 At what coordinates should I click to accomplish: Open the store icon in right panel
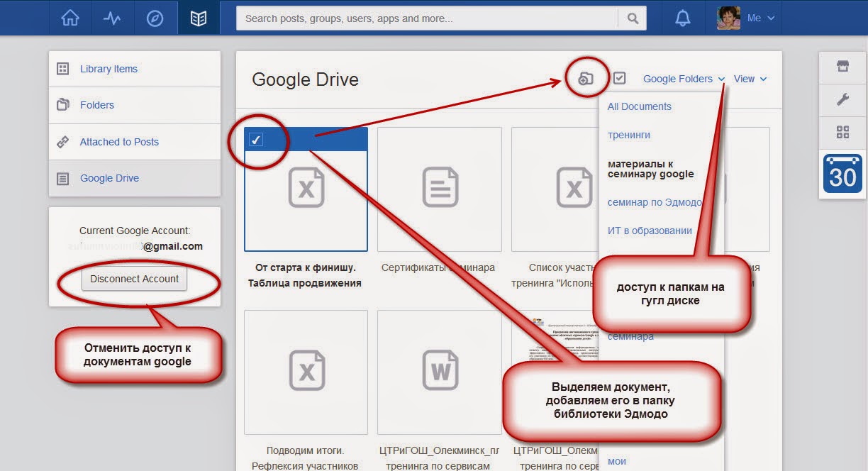(x=842, y=67)
